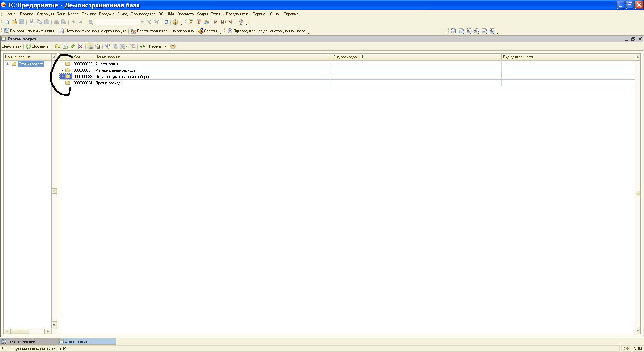Toggle hierarchical view mode icon

pyautogui.click(x=90, y=46)
